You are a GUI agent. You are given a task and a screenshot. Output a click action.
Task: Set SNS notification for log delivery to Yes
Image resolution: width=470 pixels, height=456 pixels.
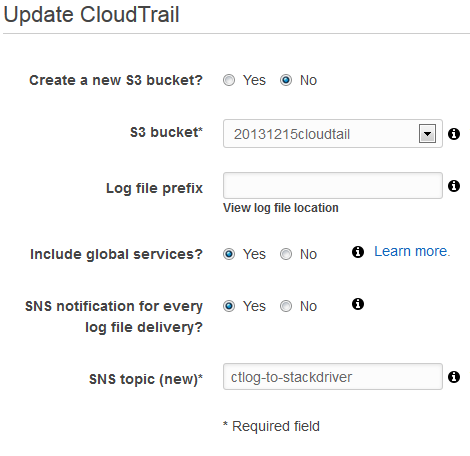pos(229,306)
